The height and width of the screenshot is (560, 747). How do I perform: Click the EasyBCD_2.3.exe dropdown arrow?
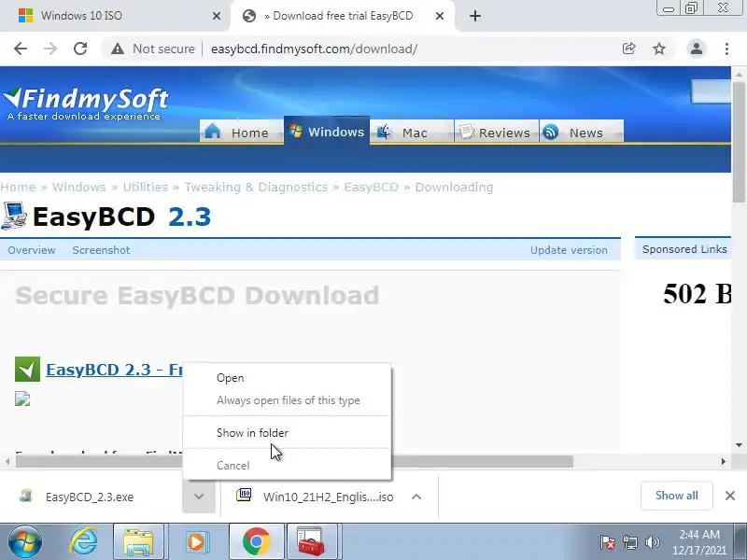pos(199,497)
